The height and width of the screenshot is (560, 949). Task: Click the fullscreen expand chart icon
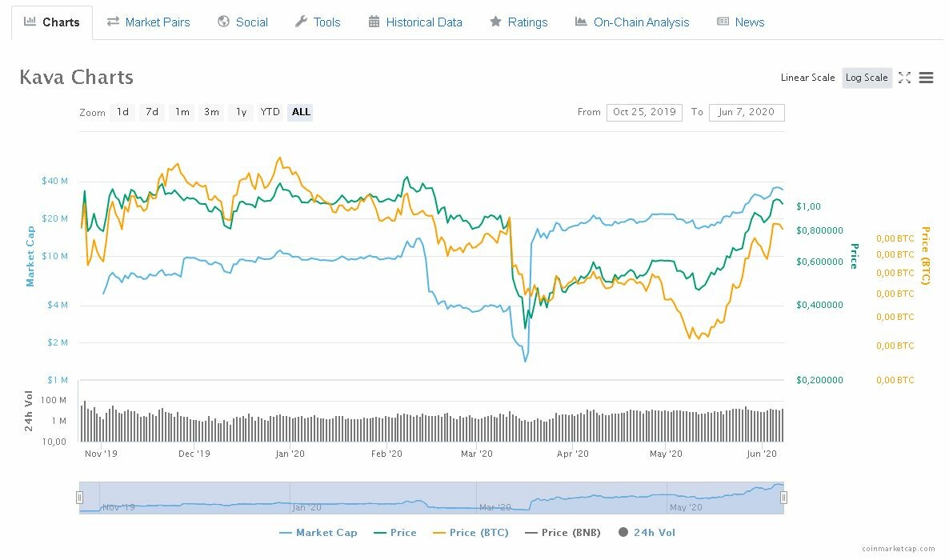tap(905, 78)
